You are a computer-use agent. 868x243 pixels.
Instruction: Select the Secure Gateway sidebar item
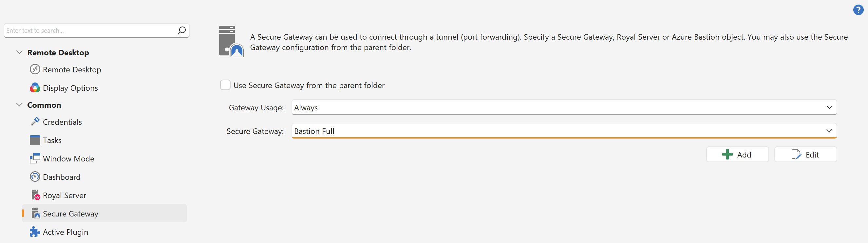[70, 214]
